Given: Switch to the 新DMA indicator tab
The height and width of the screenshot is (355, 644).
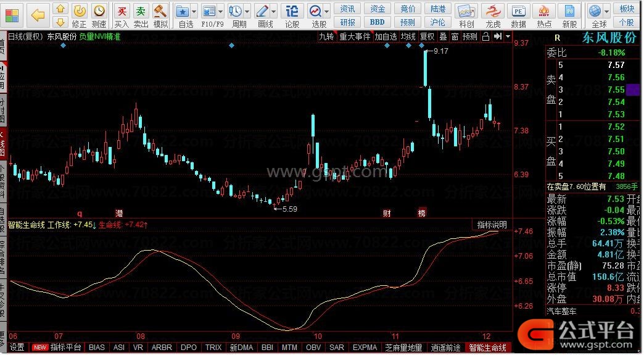Looking at the screenshot, I should tap(242, 348).
